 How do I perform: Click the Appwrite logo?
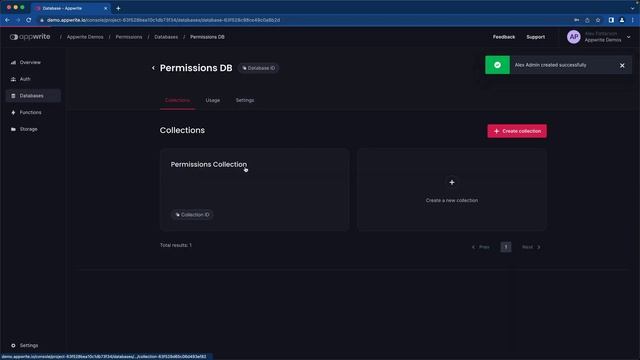click(x=30, y=37)
